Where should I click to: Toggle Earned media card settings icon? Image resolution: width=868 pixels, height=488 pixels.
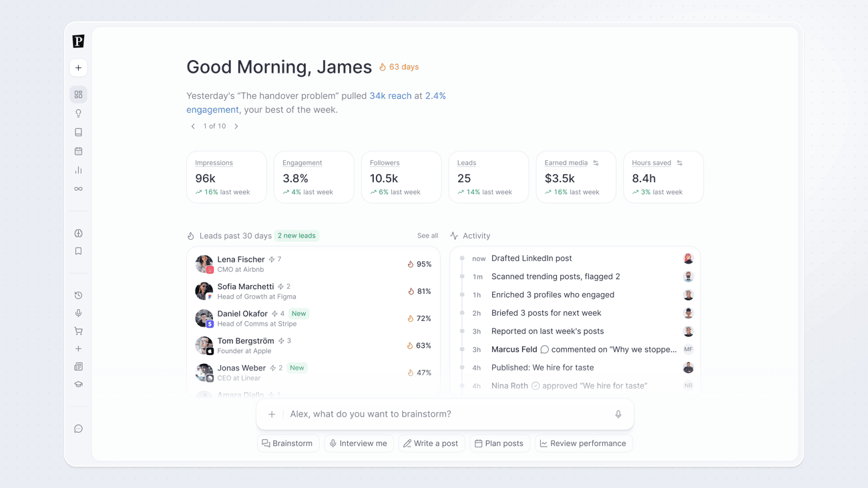coord(596,163)
